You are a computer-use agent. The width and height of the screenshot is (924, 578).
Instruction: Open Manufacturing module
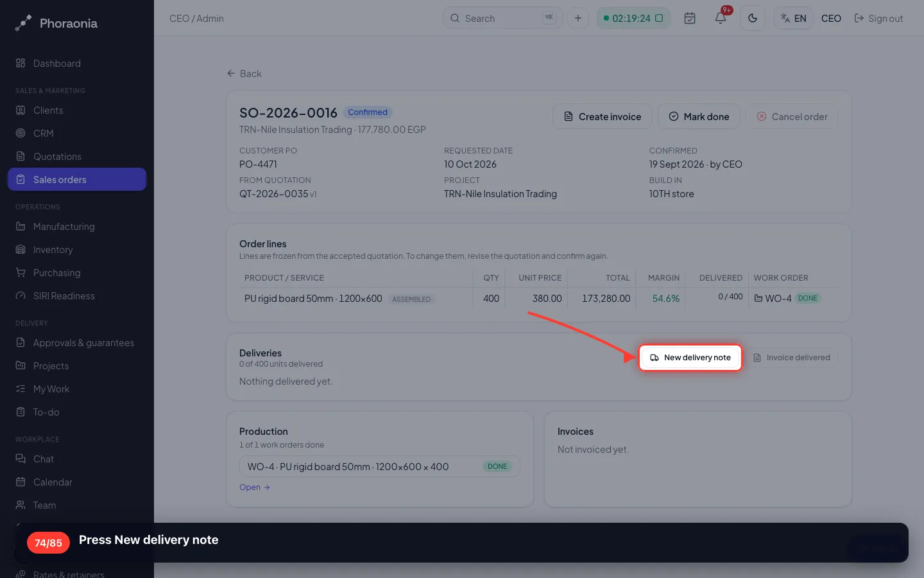pos(77,227)
